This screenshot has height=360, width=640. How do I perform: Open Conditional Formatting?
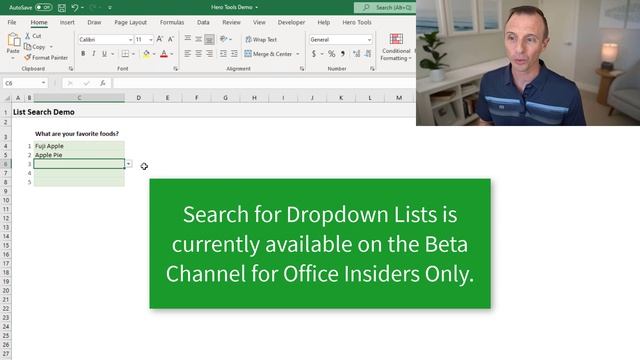click(396, 47)
